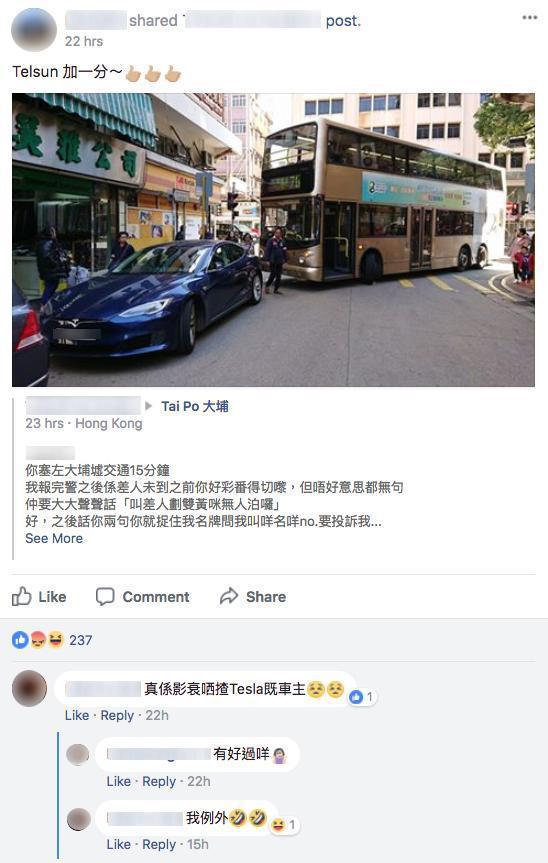Reply to the Tesla 車主 comment
The width and height of the screenshot is (548, 863).
click(x=117, y=715)
